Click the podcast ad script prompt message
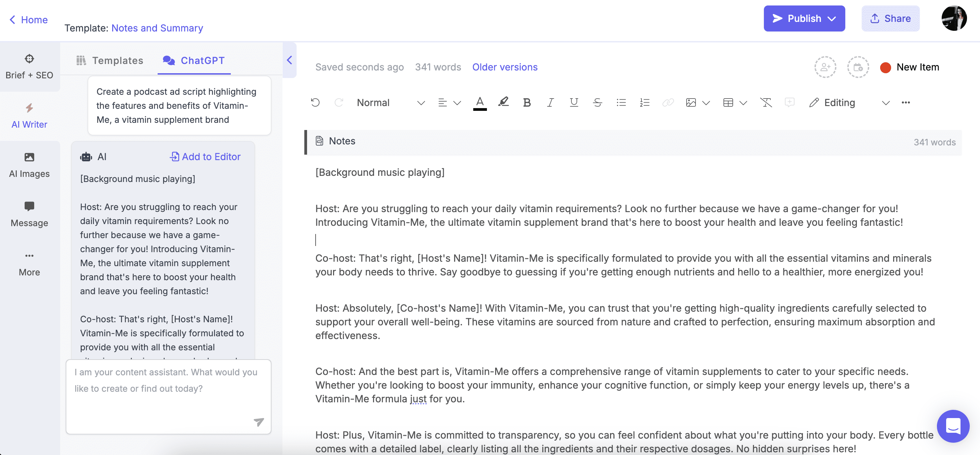The width and height of the screenshot is (980, 455). (x=180, y=105)
